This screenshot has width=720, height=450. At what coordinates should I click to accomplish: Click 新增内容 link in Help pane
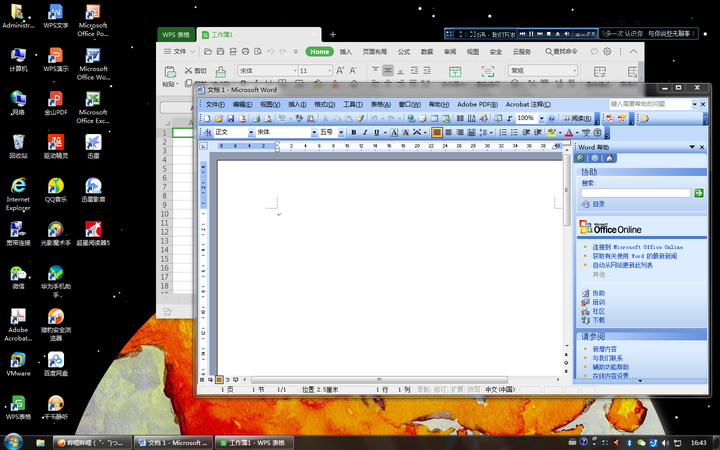604,349
